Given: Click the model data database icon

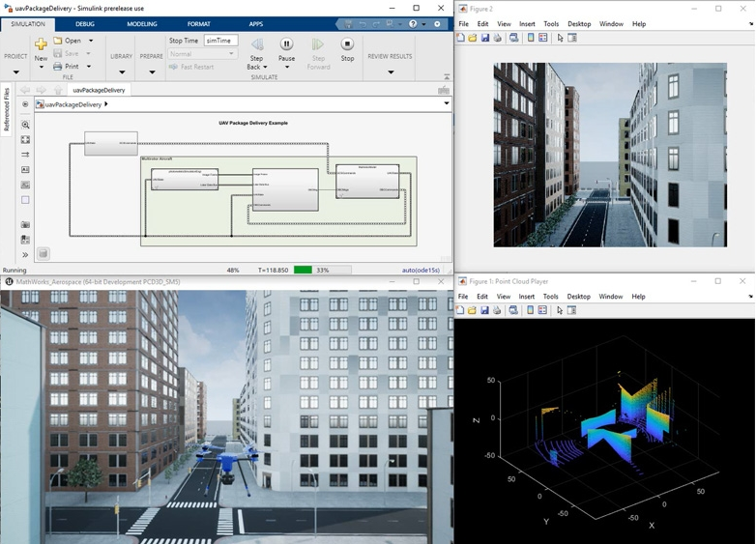Looking at the screenshot, I should (44, 254).
